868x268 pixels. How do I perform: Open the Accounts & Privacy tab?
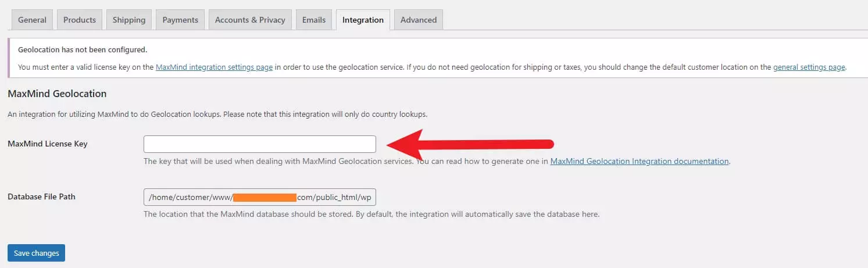click(x=250, y=20)
